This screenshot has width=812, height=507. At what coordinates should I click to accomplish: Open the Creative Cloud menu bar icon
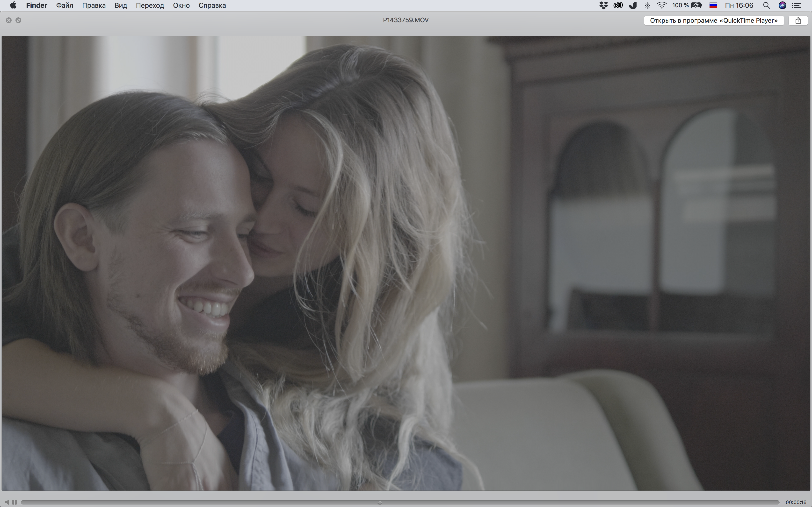click(x=618, y=5)
